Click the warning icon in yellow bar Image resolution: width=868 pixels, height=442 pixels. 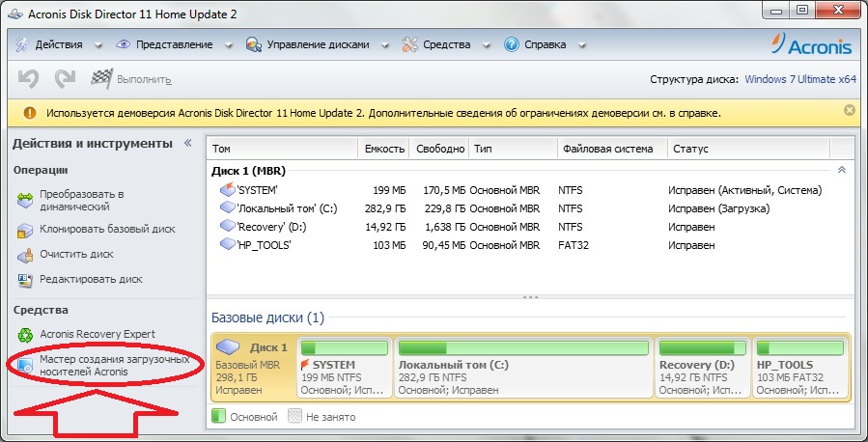tap(30, 114)
